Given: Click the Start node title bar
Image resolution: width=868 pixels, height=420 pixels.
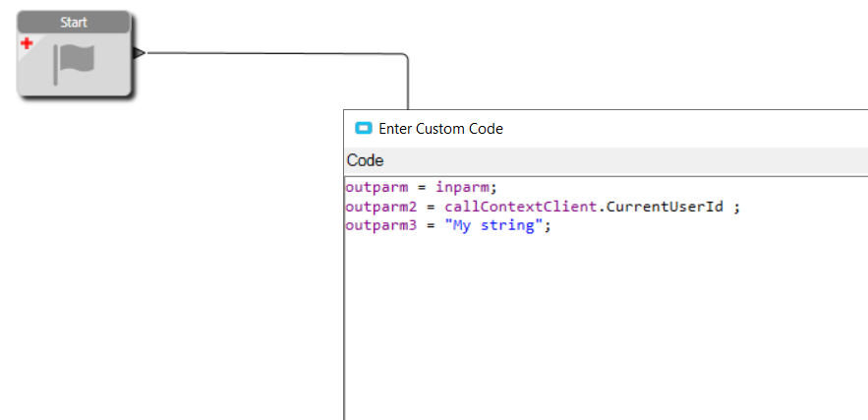Looking at the screenshot, I should point(74,23).
